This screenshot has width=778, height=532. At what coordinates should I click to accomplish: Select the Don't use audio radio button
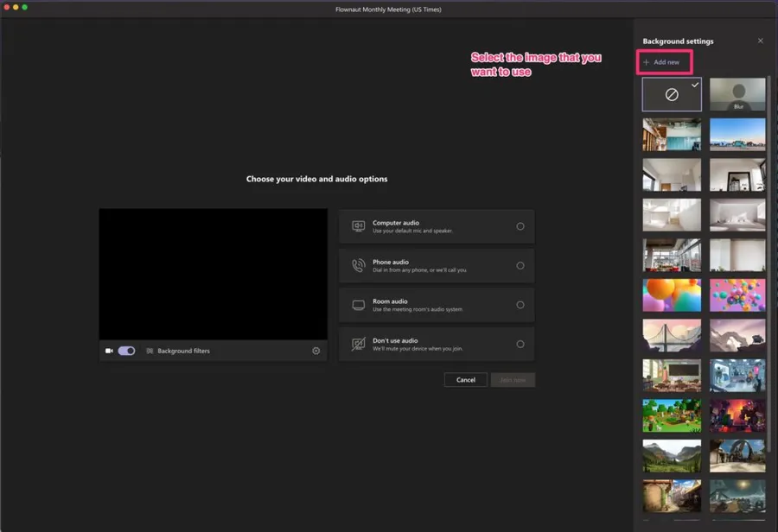(520, 344)
